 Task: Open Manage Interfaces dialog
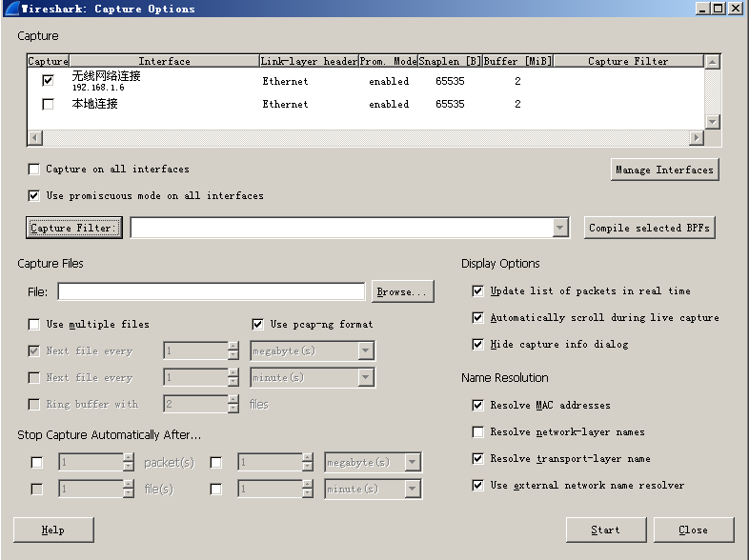click(x=664, y=170)
